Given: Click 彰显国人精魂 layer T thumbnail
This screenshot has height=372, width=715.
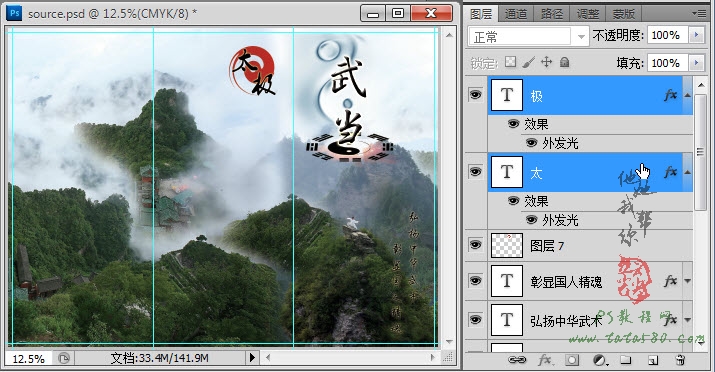Looking at the screenshot, I should click(507, 281).
